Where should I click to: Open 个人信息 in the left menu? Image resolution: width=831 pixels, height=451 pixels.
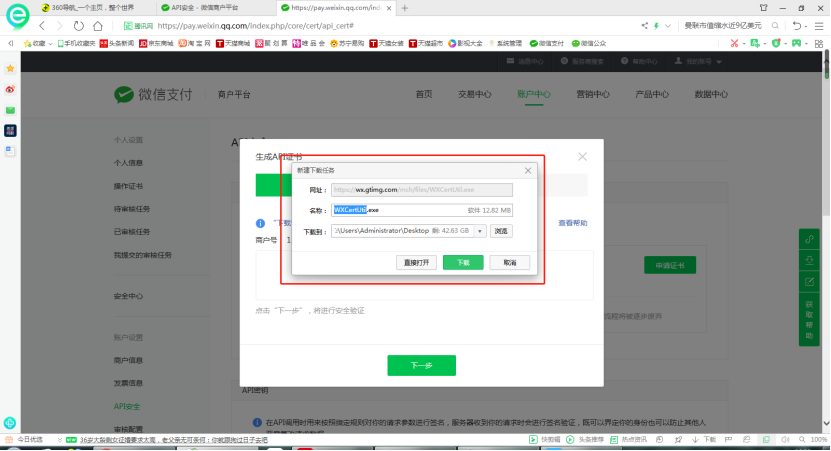128,163
